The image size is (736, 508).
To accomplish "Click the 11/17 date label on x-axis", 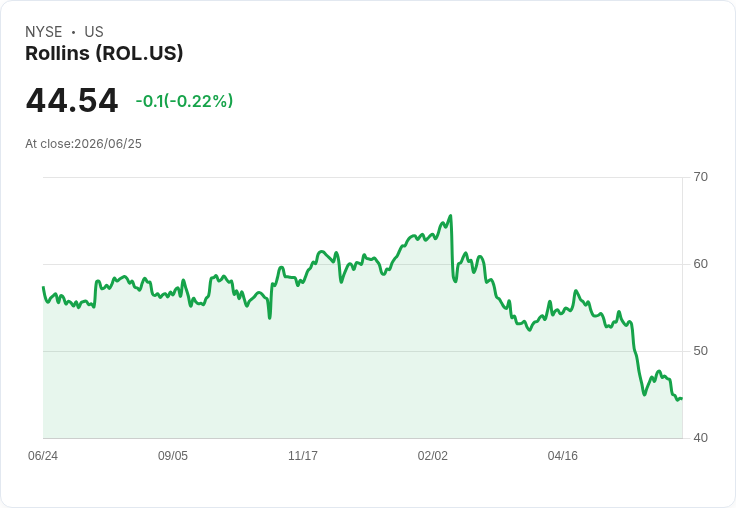I will (303, 455).
